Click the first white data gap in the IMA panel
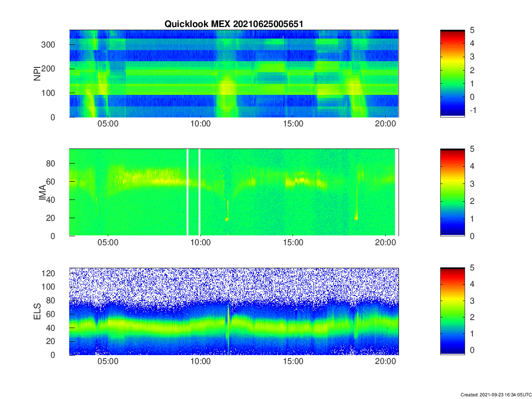The width and height of the screenshot is (532, 399). coord(188,192)
